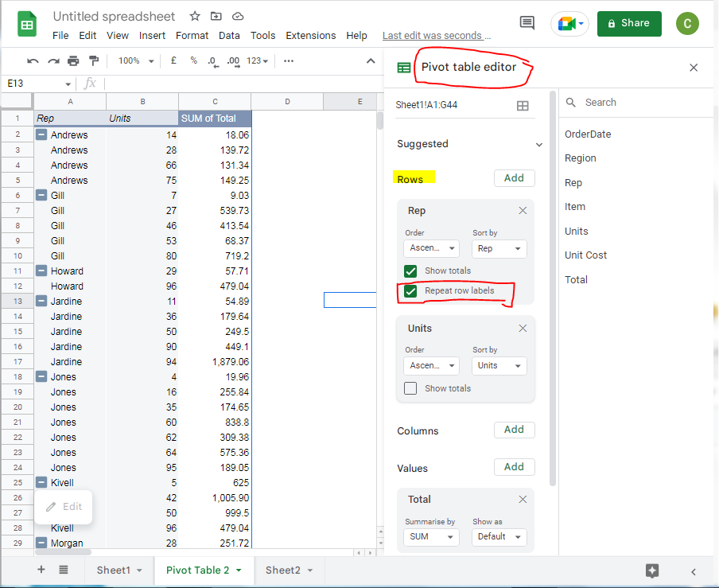The width and height of the screenshot is (719, 588).
Task: Open comment history via speech bubble icon
Action: point(527,23)
